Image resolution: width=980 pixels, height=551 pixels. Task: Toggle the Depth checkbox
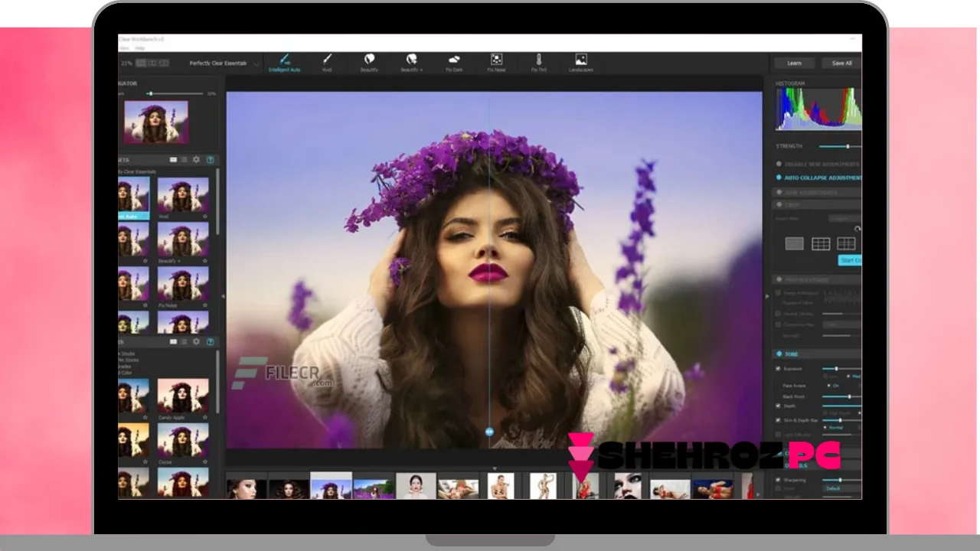pos(779,406)
